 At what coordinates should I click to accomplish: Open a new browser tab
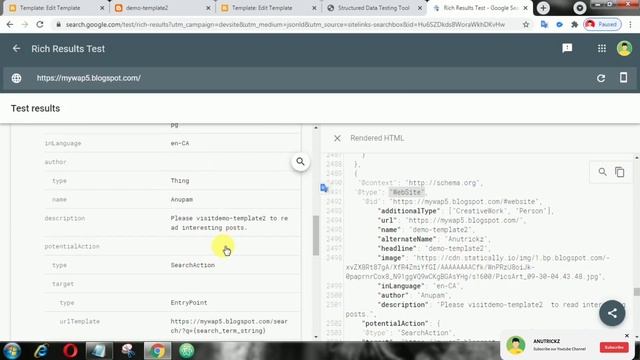543,8
